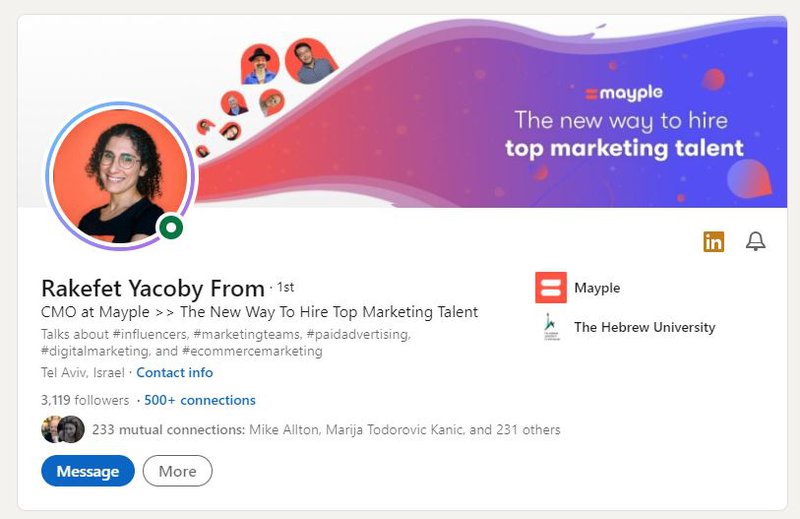This screenshot has height=519, width=800.
Task: Open the More options button
Action: (x=178, y=471)
